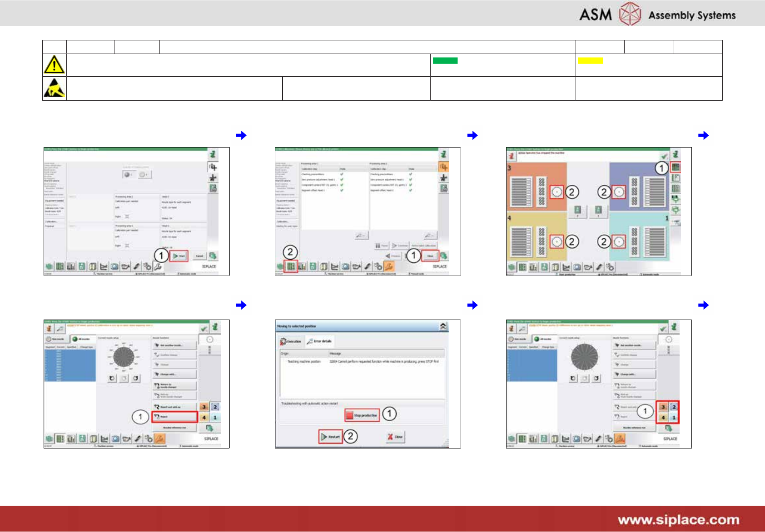Click orange wrench toolbar icon in calibration results screenshot
The height and width of the screenshot is (532, 765).
click(389, 266)
